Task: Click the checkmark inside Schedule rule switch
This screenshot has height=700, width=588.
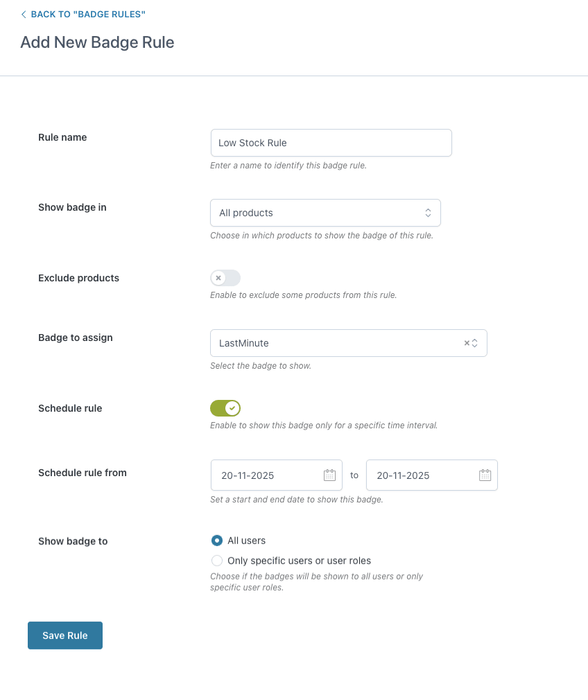Action: 230,408
